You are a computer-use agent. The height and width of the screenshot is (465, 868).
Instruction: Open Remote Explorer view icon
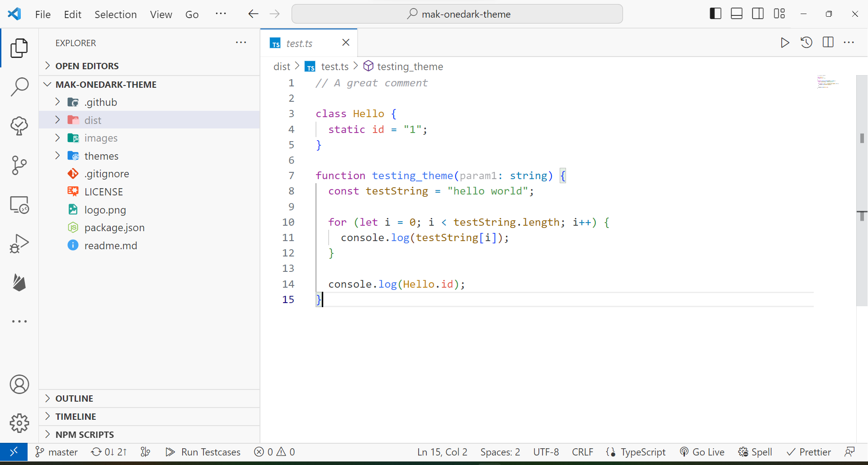19,205
